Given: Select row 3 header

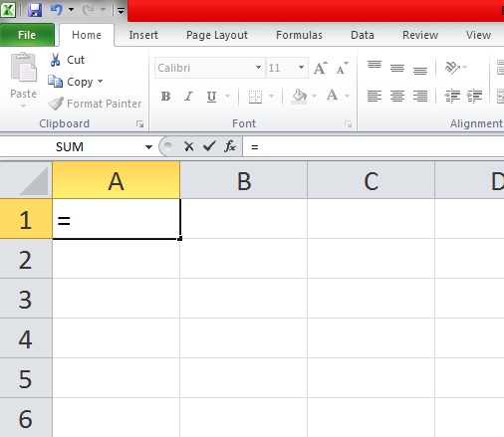Looking at the screenshot, I should click(x=26, y=299).
